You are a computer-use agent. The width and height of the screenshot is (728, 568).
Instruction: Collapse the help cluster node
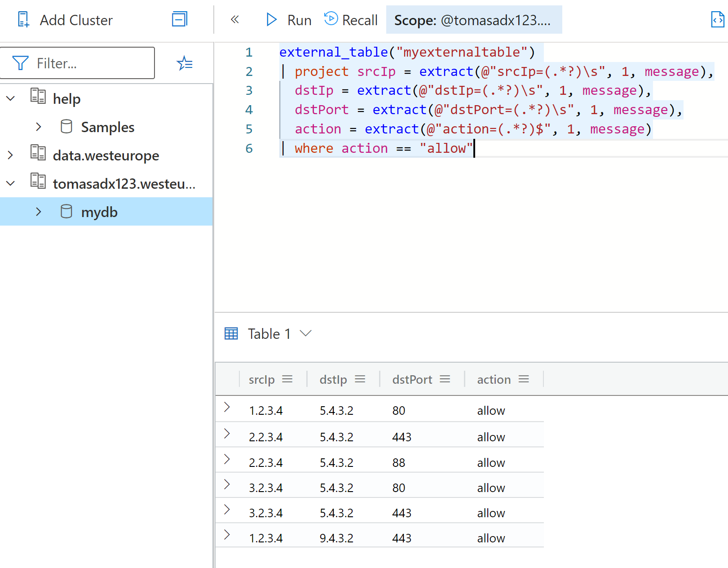coord(10,98)
